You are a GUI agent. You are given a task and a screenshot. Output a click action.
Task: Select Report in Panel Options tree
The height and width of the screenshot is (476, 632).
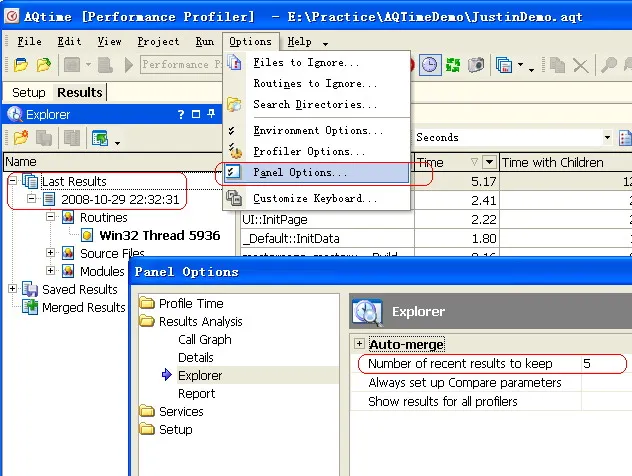pos(196,394)
